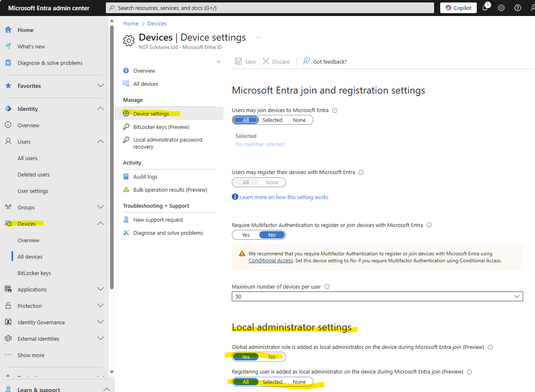Screen dimensions: 535x392
Task: Click the search resources input field
Action: click(270, 8)
